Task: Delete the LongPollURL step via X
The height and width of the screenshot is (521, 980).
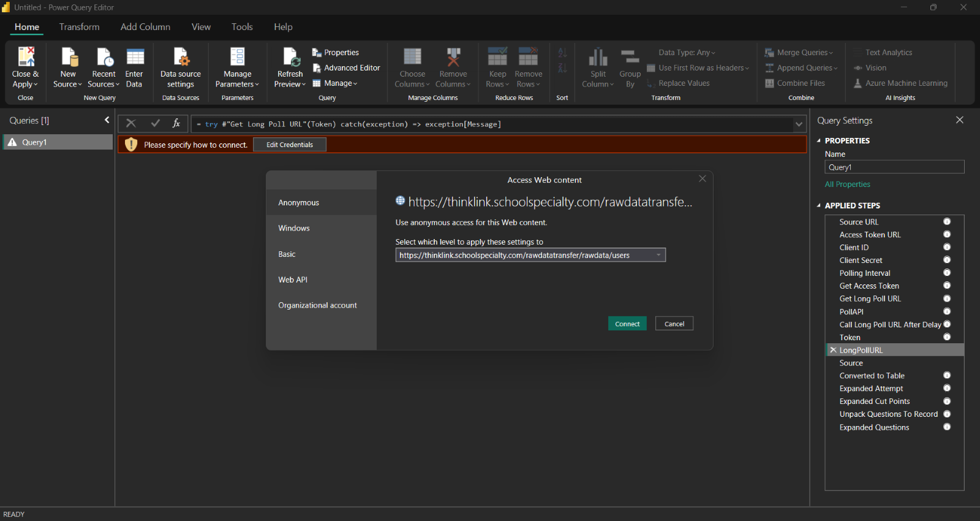Action: (833, 350)
